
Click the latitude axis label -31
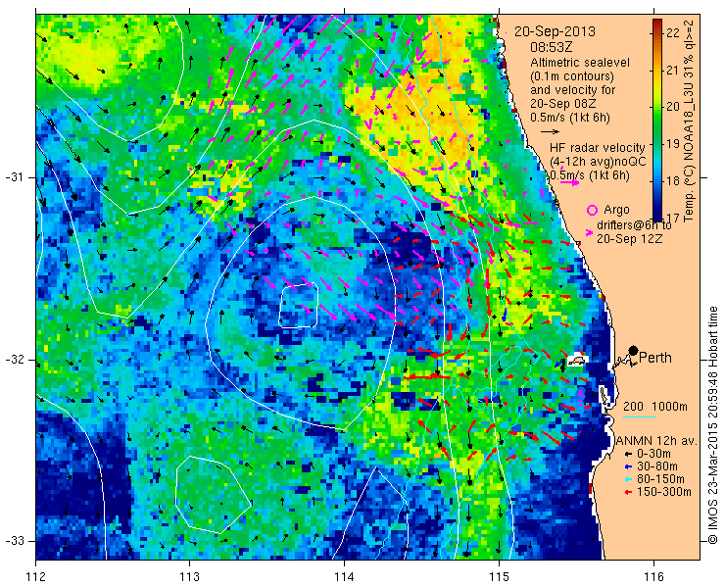pyautogui.click(x=14, y=177)
